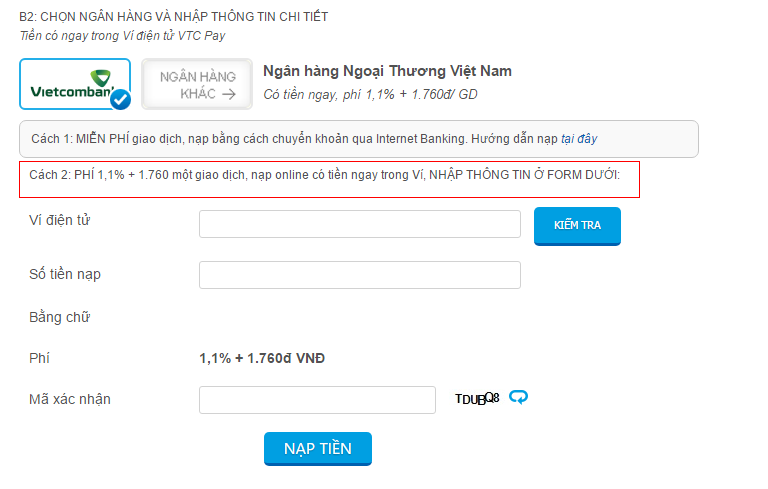Click the 'Số tiền nạp' field label
Screen dimensions: 768x489
(x=66, y=274)
